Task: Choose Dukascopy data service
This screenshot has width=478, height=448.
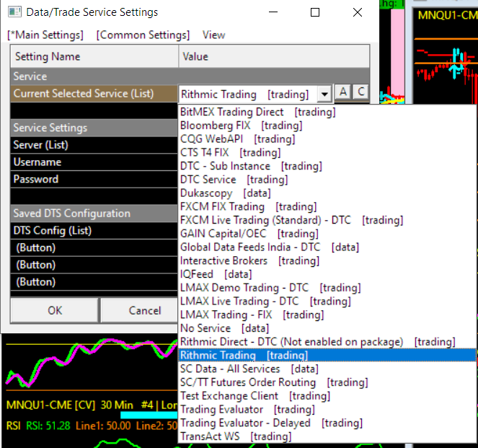Action: [x=327, y=193]
